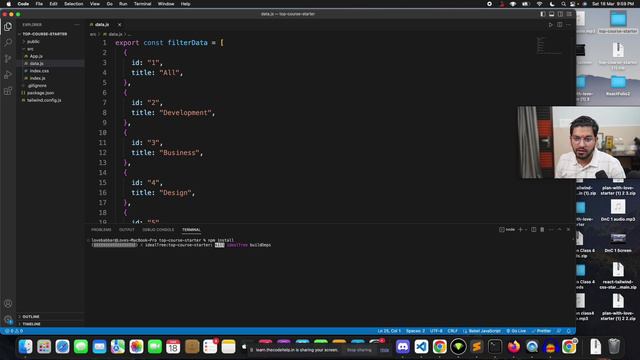
Task: Expand the OUTLINE section
Action: [31, 316]
